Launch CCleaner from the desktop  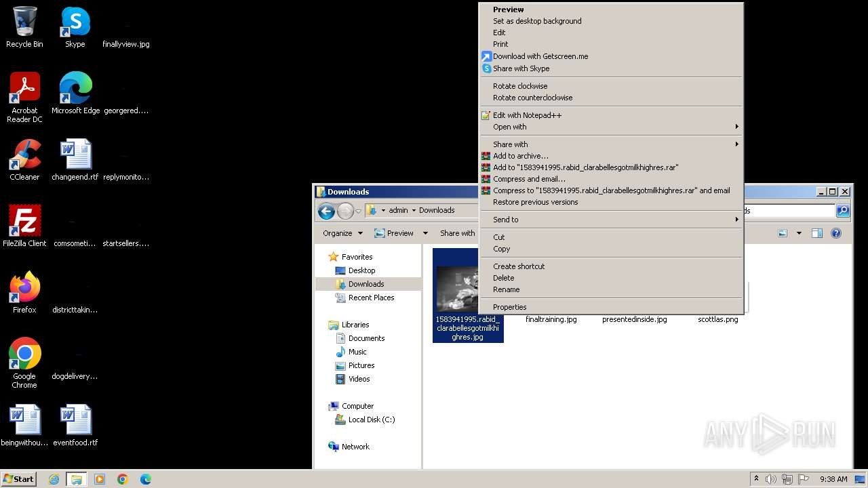24,160
